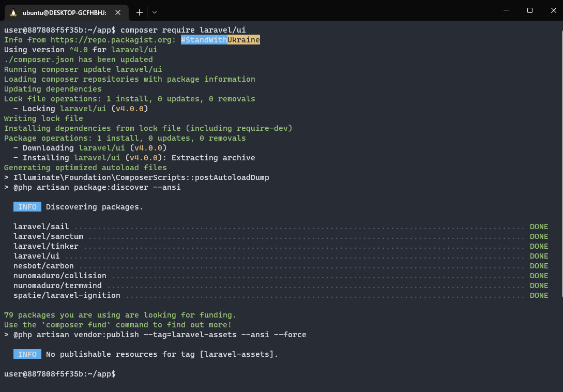The height and width of the screenshot is (392, 563).
Task: Click the #StandWith blue highlighted text
Action: [x=204, y=40]
